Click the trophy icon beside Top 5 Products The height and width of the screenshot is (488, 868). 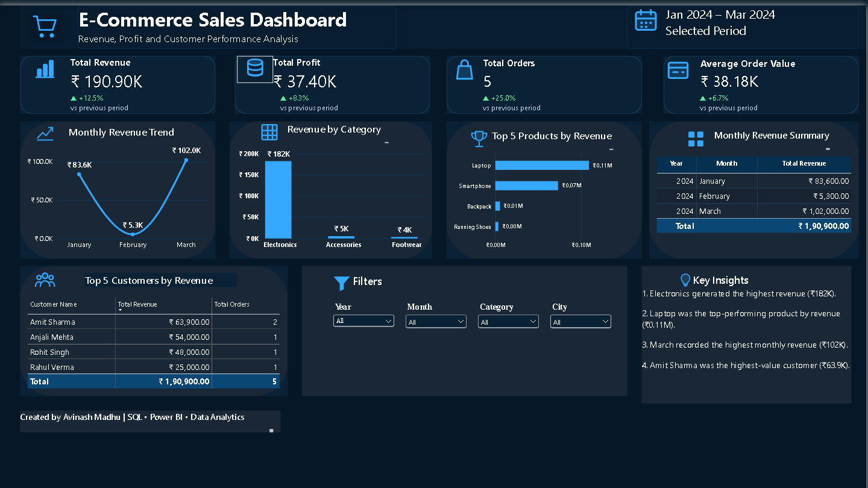[479, 139]
